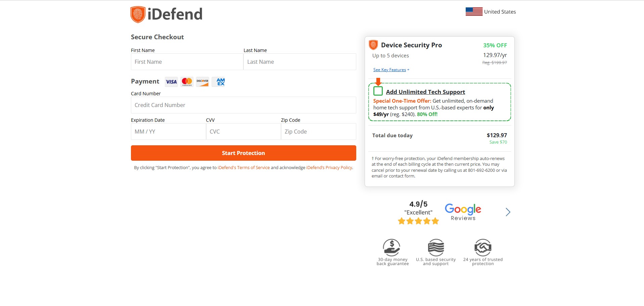Open iDefend's Terms of Service link
Image resolution: width=644 pixels, height=306 pixels.
tap(243, 168)
